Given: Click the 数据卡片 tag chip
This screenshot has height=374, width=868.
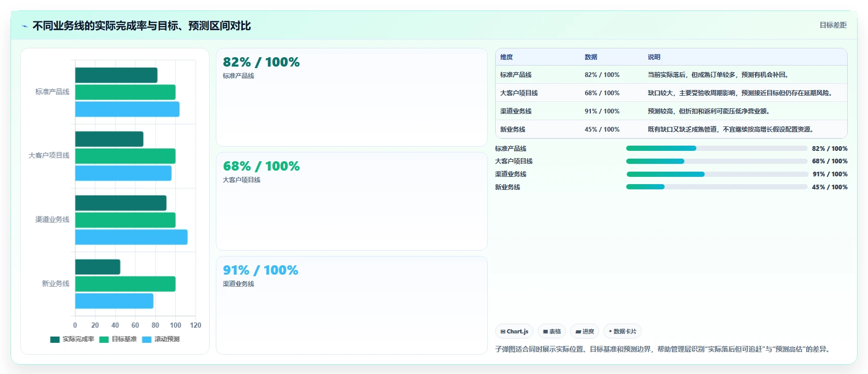Looking at the screenshot, I should coord(623,331).
